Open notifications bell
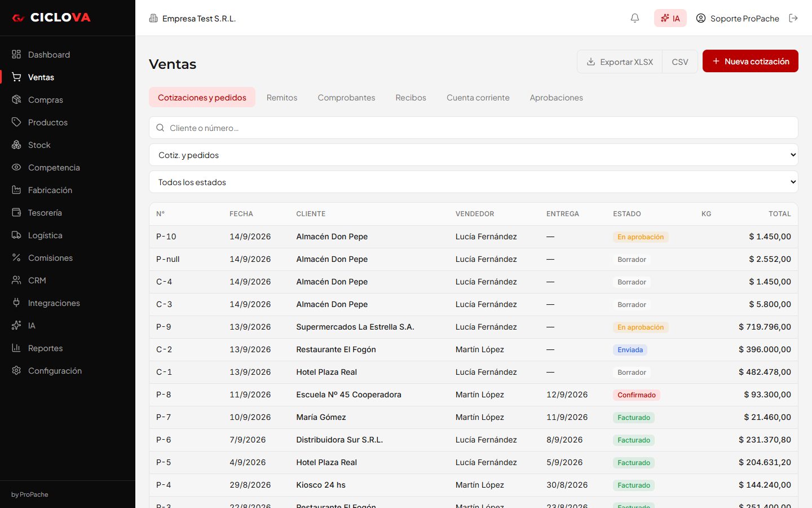 [x=635, y=18]
